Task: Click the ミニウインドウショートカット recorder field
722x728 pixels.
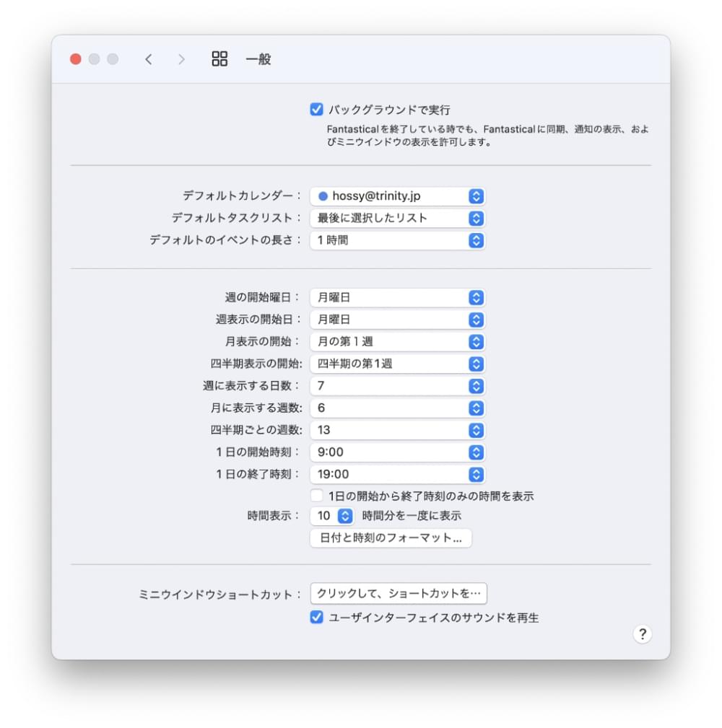Action: 399,594
